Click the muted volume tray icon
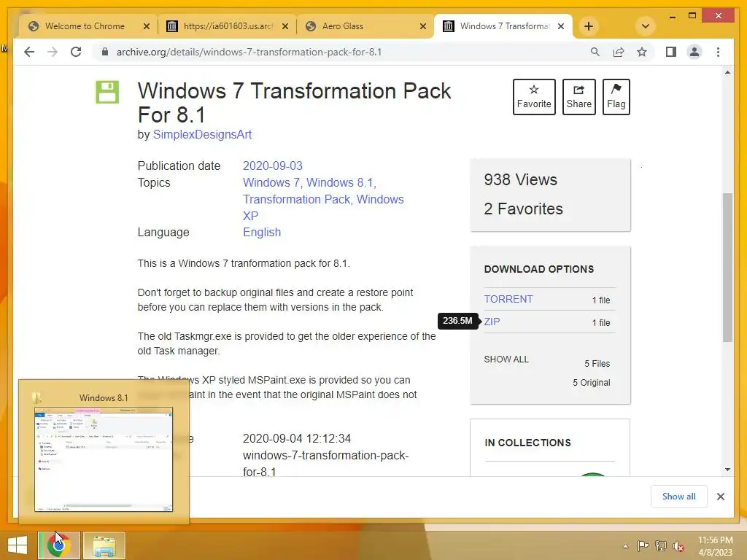The width and height of the screenshot is (747, 560). pos(678,546)
